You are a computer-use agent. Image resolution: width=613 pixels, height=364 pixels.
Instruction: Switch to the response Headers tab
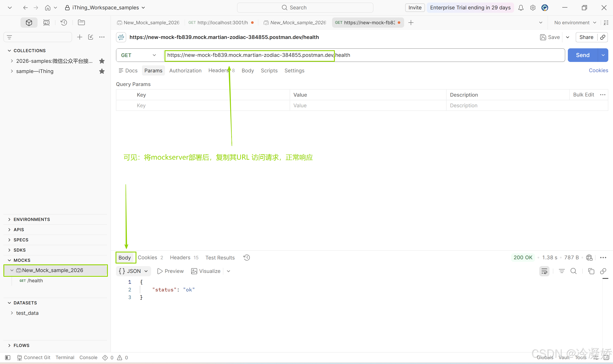tap(184, 258)
